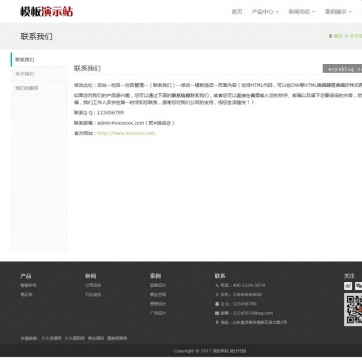This screenshot has width=362, height=362.
Task: Click the location pin icon in breadcrumb
Action: [330, 36]
